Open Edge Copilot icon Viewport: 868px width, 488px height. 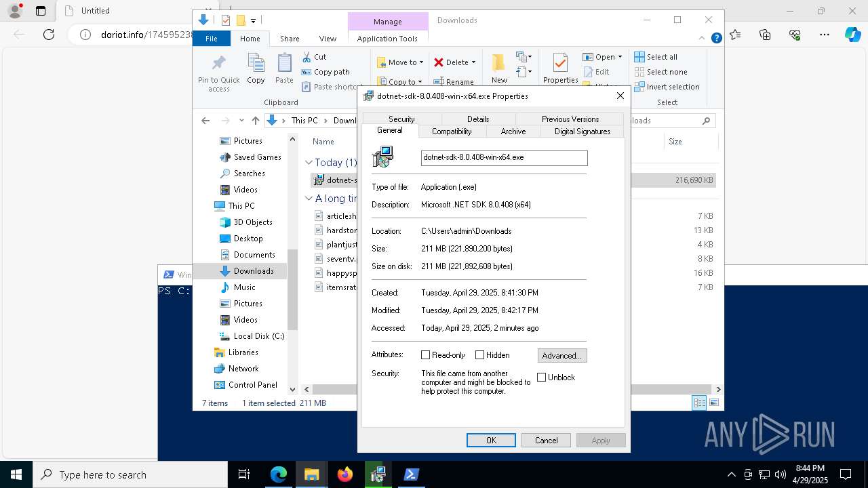(852, 35)
